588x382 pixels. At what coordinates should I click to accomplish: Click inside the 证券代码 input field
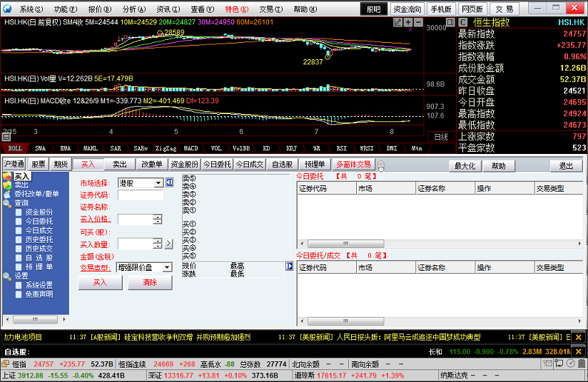click(x=140, y=195)
